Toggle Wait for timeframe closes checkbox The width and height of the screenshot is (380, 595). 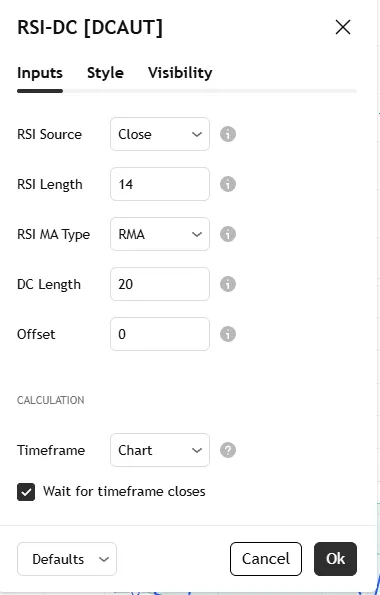pyautogui.click(x=26, y=492)
